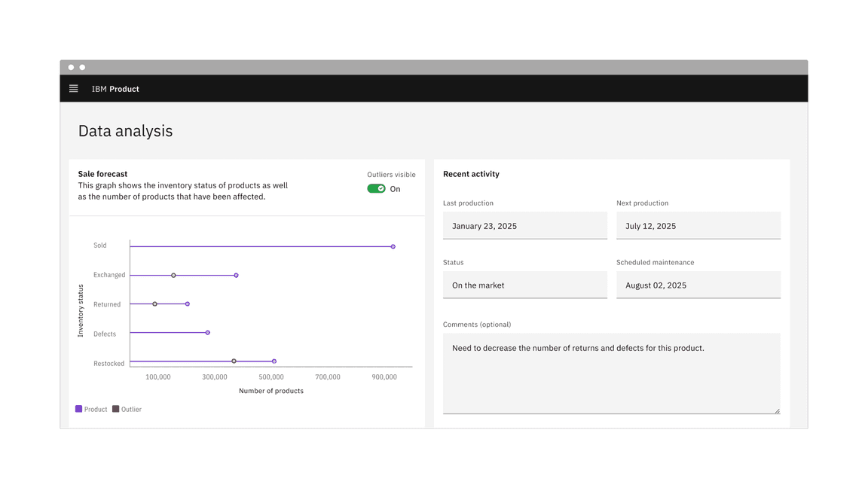Click inside the Comments text area
Screen dimensions: 868x488
tap(611, 373)
